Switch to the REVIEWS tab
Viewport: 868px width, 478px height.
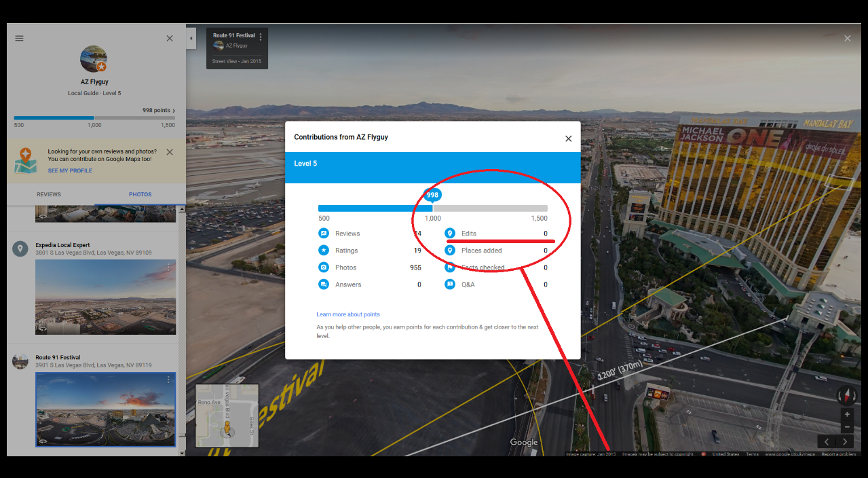coord(49,194)
